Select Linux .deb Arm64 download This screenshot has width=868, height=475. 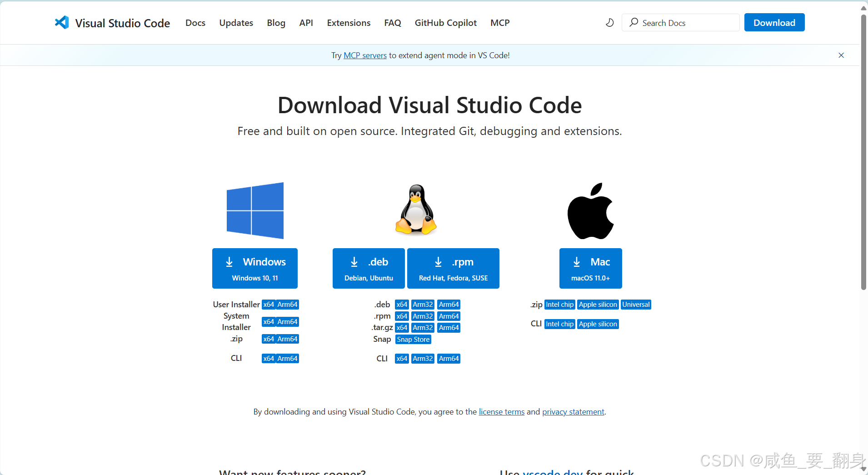pyautogui.click(x=449, y=305)
